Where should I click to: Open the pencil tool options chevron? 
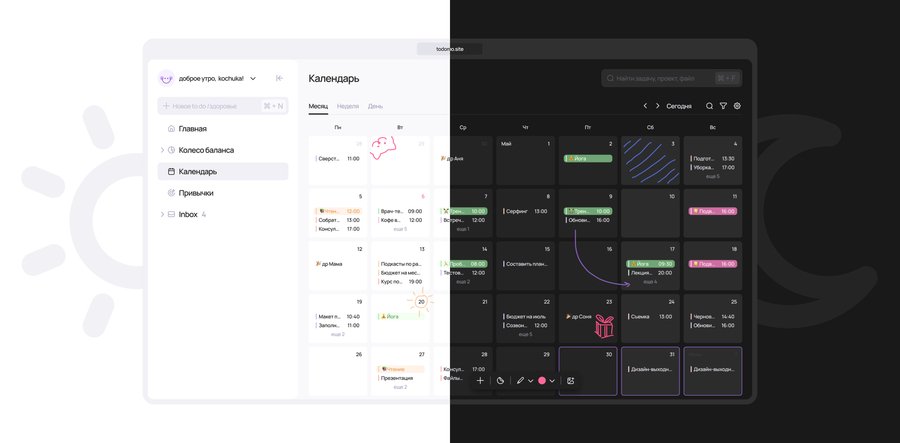coord(530,380)
